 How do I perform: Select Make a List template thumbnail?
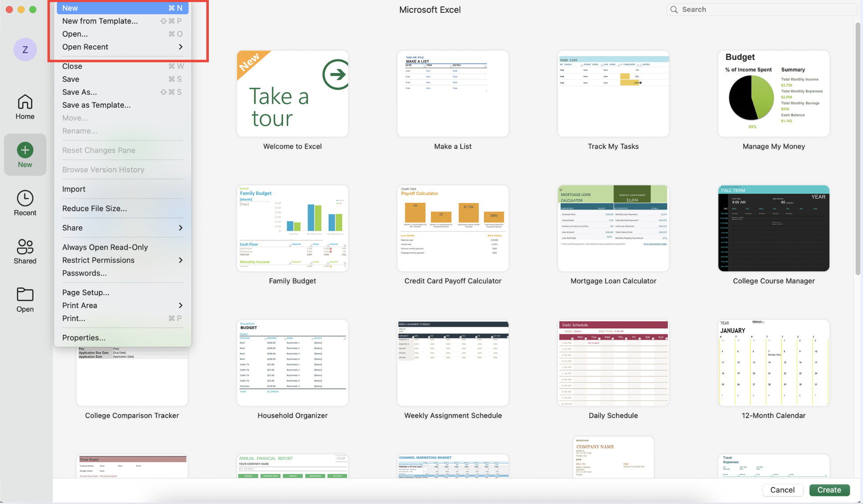point(453,93)
